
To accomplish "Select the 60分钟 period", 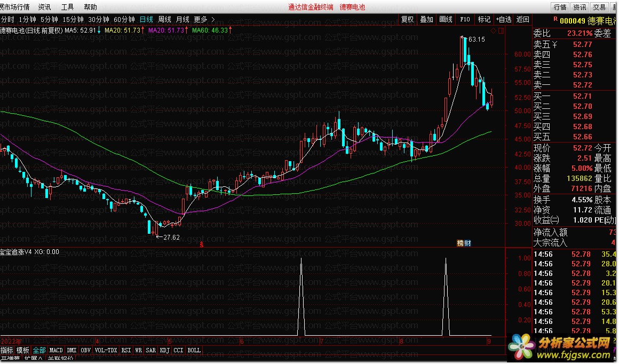I will [x=124, y=19].
